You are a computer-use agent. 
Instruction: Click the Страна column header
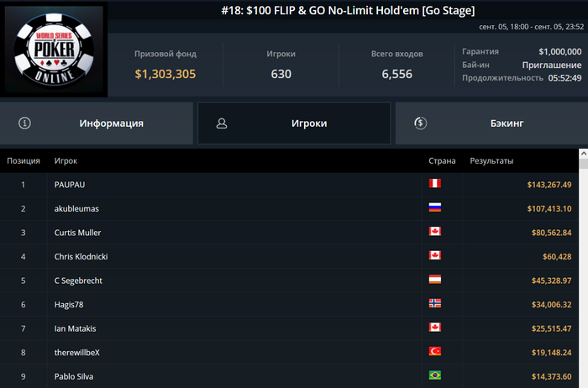coord(442,160)
